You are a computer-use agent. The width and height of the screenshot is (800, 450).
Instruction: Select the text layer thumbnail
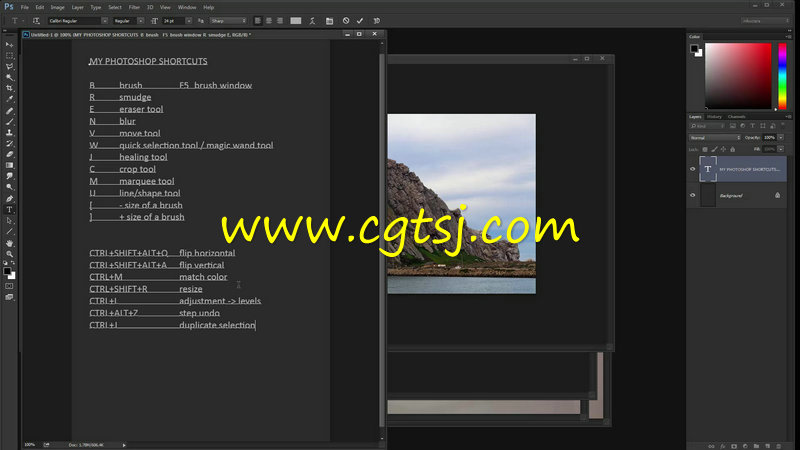pos(708,169)
